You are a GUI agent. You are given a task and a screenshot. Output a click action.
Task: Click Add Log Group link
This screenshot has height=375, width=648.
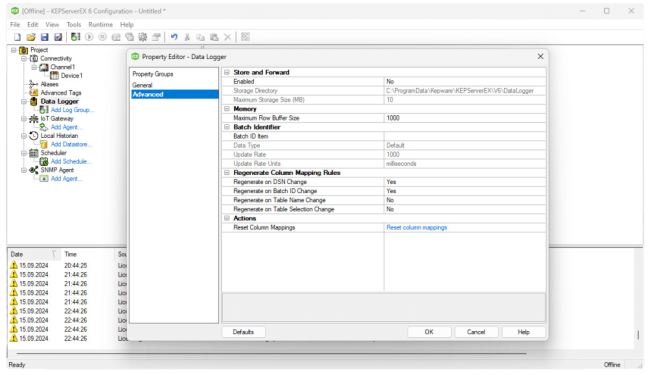coord(72,110)
